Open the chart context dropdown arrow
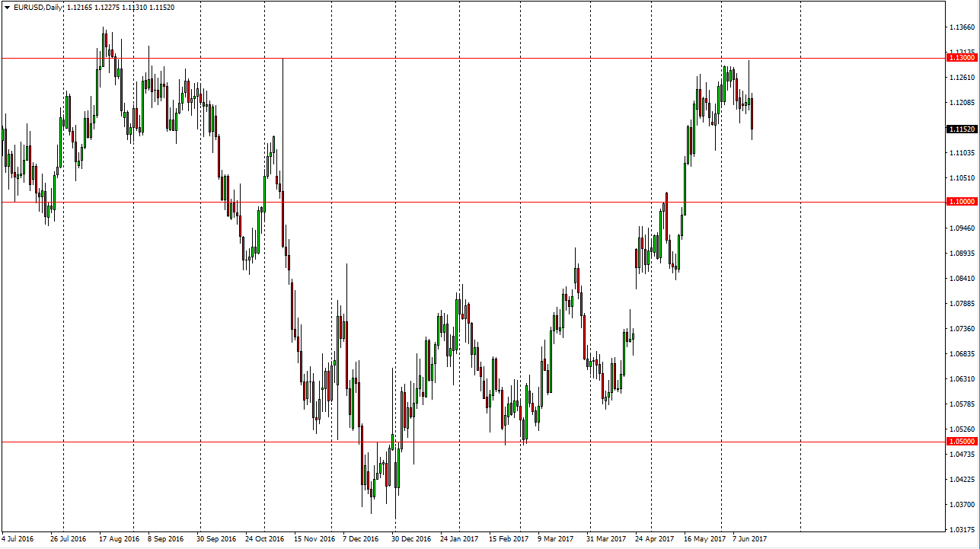The image size is (980, 549). click(x=7, y=6)
